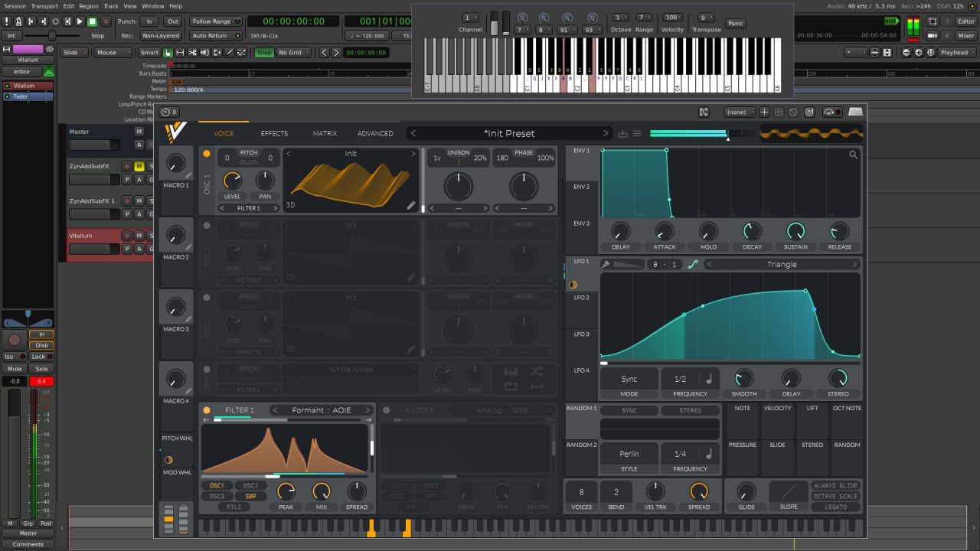Image resolution: width=980 pixels, height=551 pixels.
Task: Disable the OSC 1 power toggle
Action: click(207, 154)
